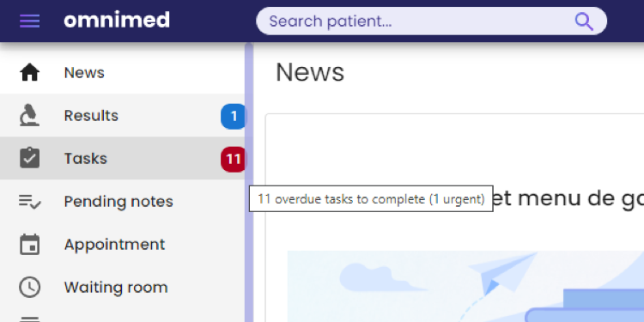Screen dimensions: 644x322
Task: Open the hamburger menu icon
Action: (x=29, y=21)
